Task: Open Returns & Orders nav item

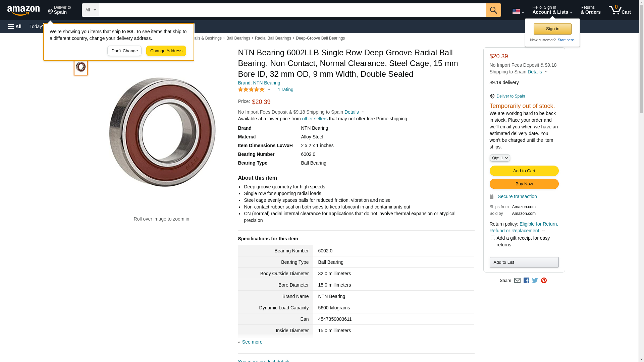Action: pos(590,10)
